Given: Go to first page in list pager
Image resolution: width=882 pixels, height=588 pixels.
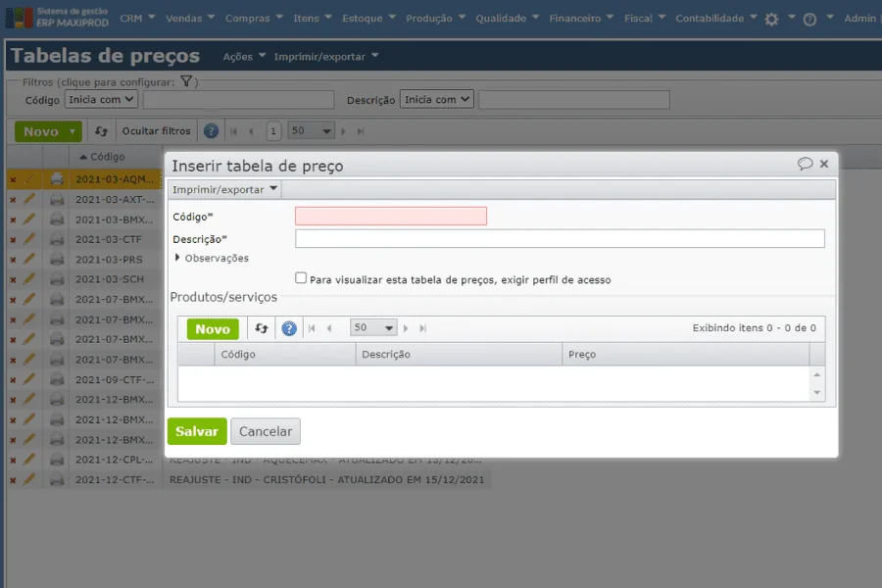Looking at the screenshot, I should 234,131.
